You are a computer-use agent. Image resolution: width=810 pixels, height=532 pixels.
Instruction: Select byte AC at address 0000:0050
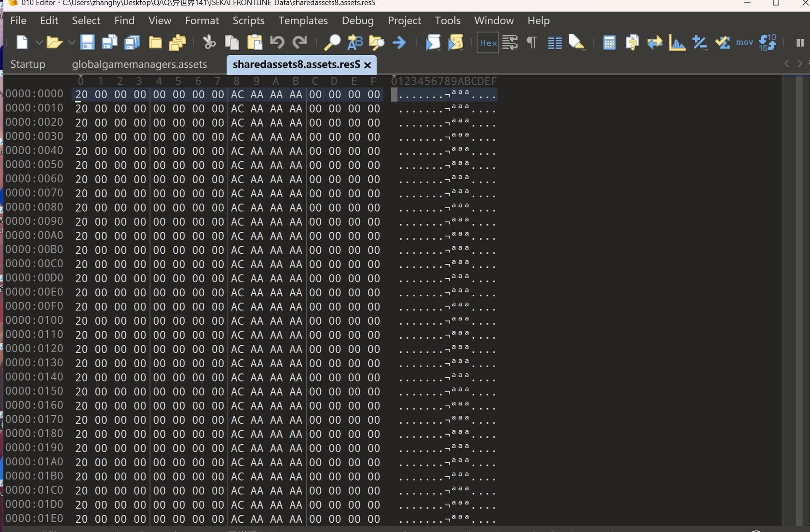tap(237, 165)
